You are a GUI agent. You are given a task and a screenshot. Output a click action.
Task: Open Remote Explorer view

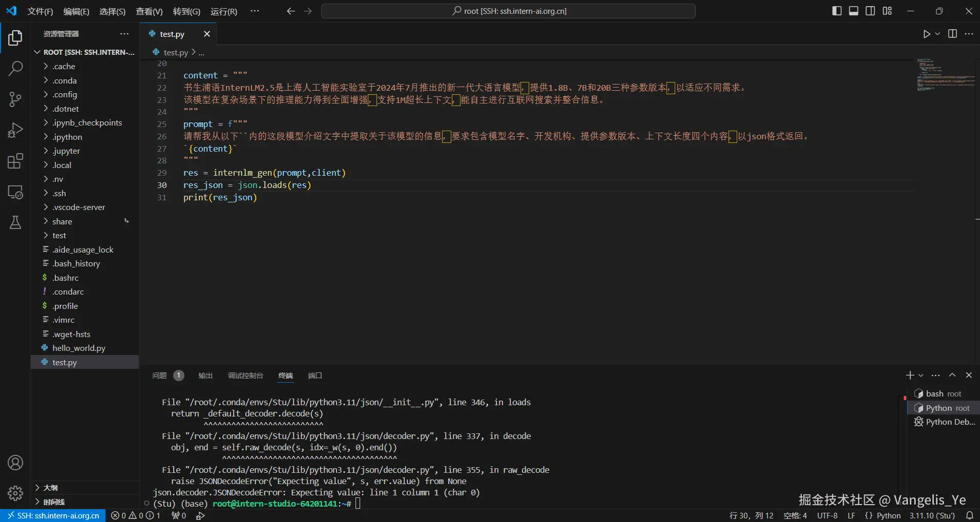pyautogui.click(x=15, y=193)
